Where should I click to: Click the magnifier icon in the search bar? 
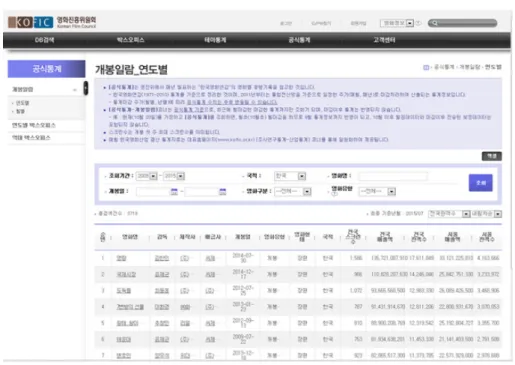pyautogui.click(x=435, y=23)
